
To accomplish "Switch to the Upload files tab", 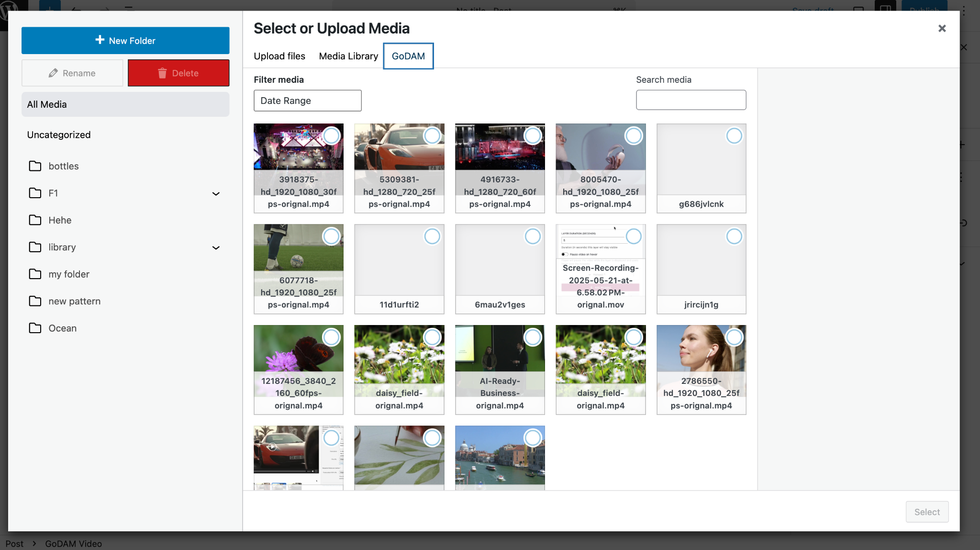I will pyautogui.click(x=279, y=56).
